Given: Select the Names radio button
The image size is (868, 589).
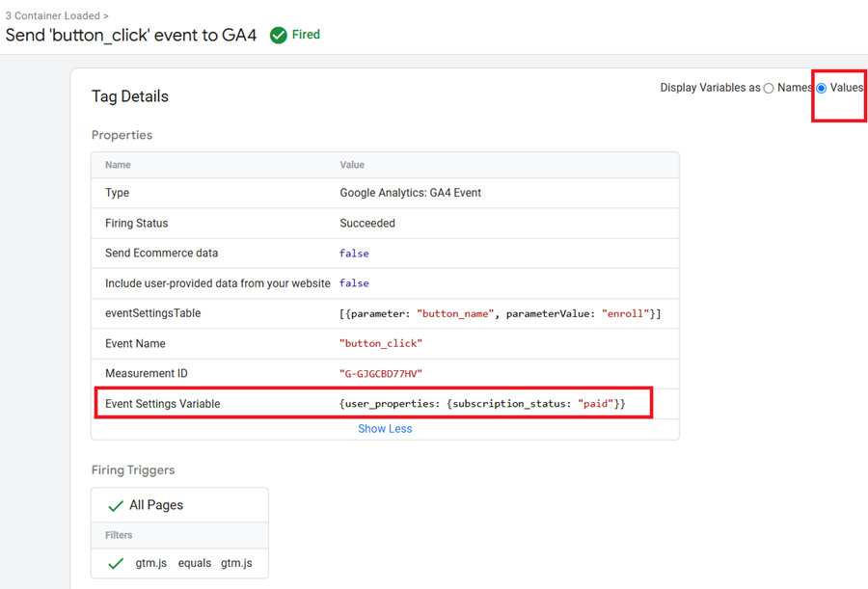Looking at the screenshot, I should point(769,88).
